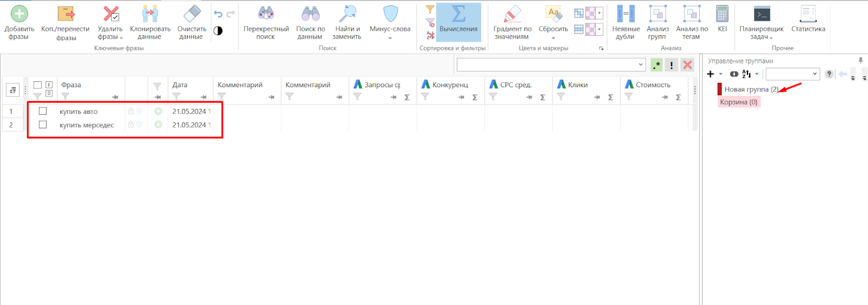Launch the KEI calculator icon
Image resolution: width=868 pixels, height=305 pixels.
click(722, 14)
